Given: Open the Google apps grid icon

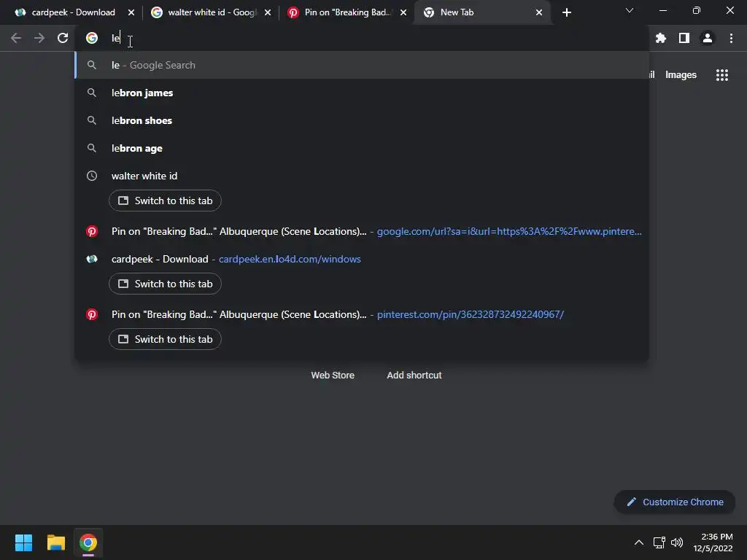Looking at the screenshot, I should coord(721,75).
